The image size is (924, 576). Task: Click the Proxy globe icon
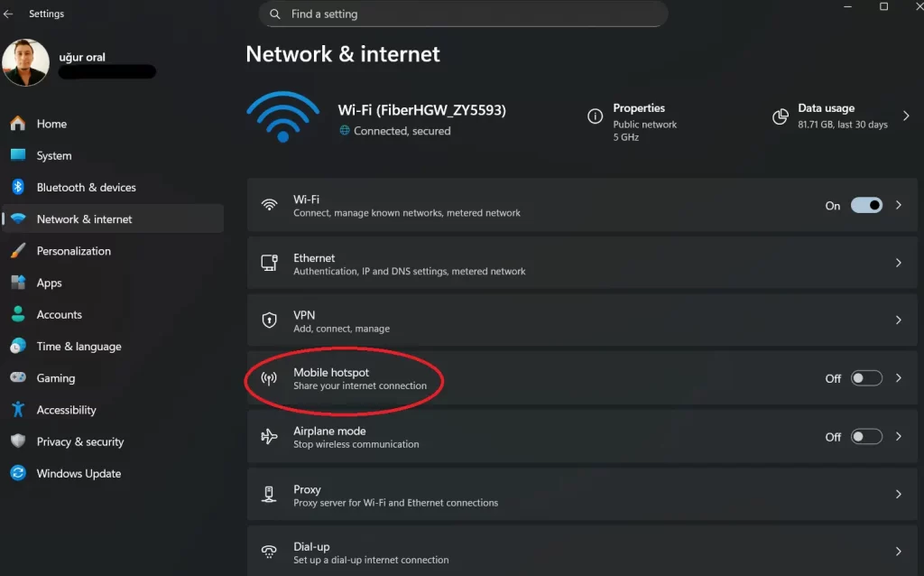[269, 494]
